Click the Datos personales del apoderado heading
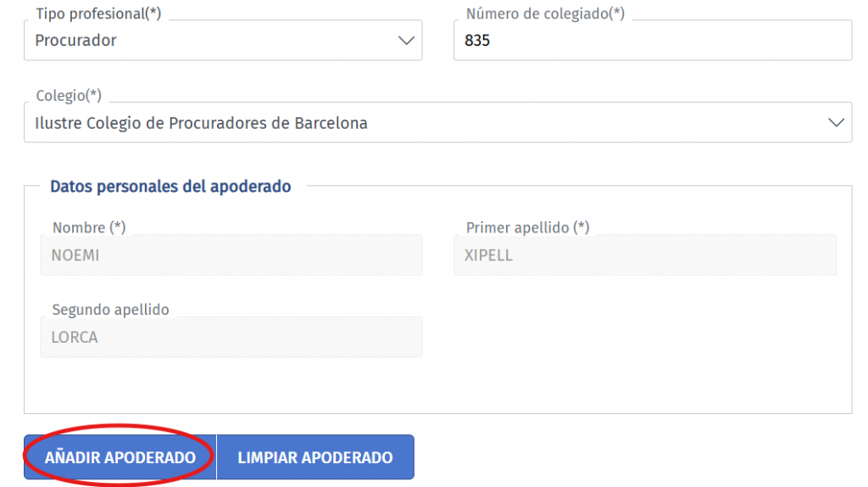Viewport: 868px width, 487px height. pos(170,186)
